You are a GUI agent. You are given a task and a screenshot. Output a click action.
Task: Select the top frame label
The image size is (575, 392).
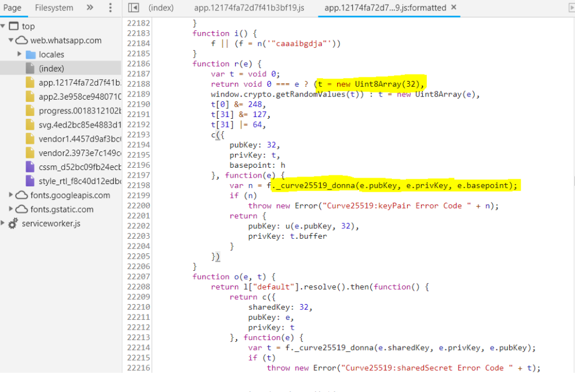coord(28,26)
